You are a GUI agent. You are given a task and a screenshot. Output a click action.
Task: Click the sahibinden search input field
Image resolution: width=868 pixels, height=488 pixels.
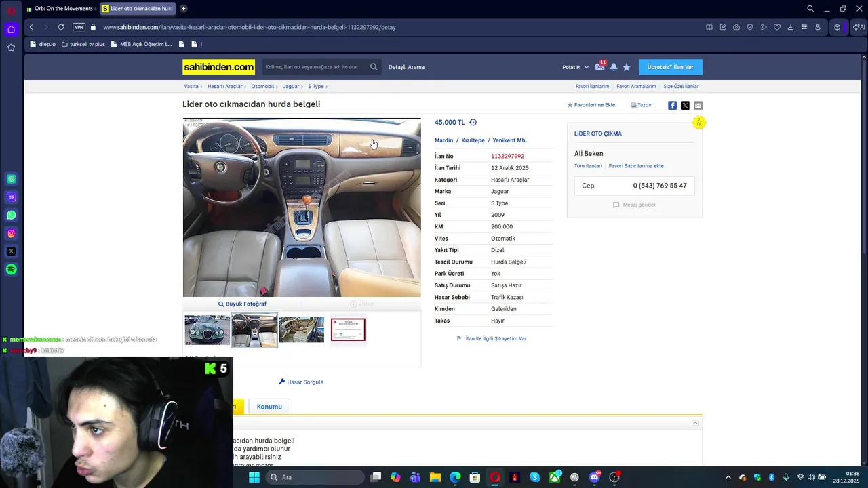tap(315, 67)
